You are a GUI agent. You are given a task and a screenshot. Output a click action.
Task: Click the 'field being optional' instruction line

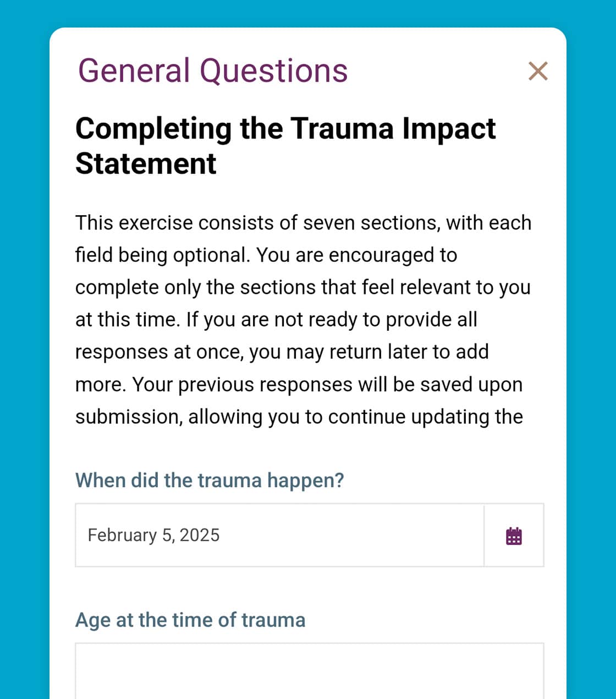pyautogui.click(x=266, y=255)
